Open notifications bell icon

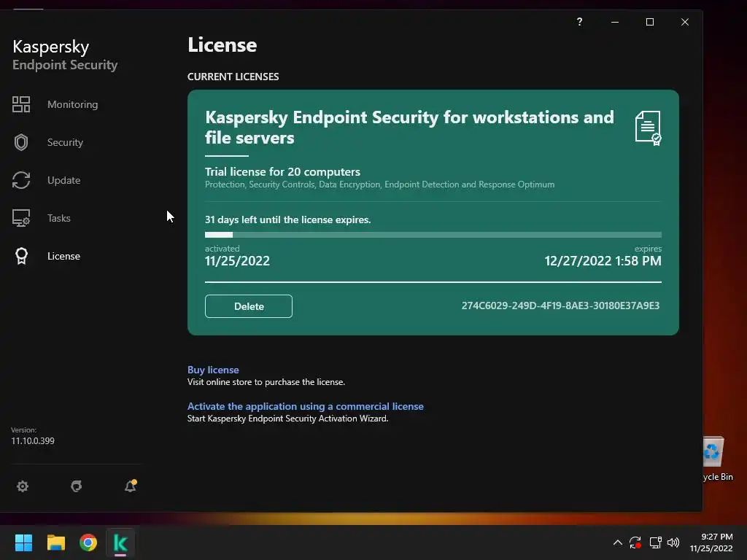point(131,486)
